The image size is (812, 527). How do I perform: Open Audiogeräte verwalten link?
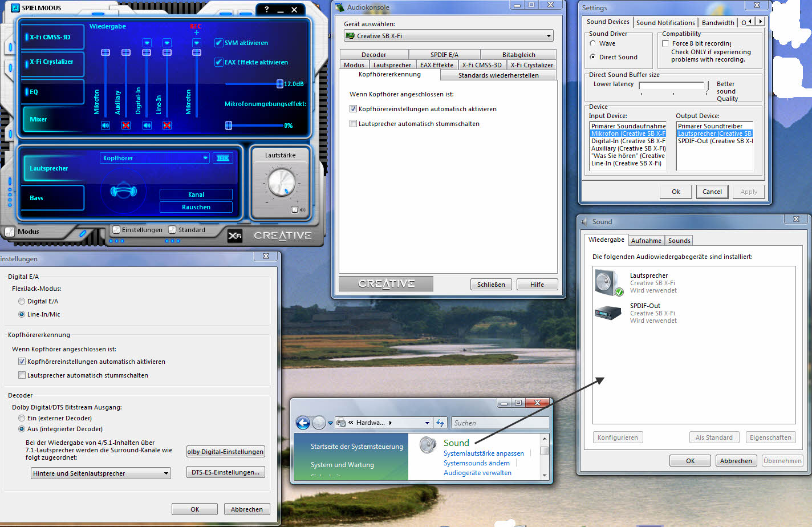(477, 473)
